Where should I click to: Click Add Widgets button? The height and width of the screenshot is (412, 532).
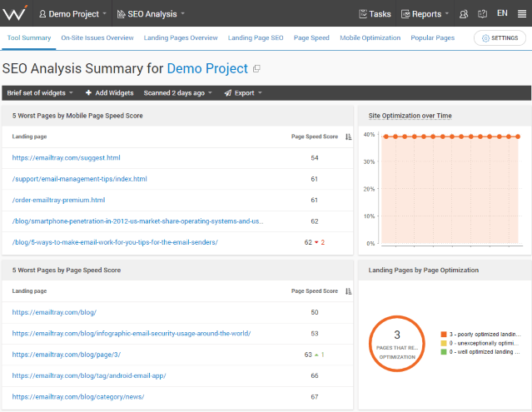coord(109,93)
